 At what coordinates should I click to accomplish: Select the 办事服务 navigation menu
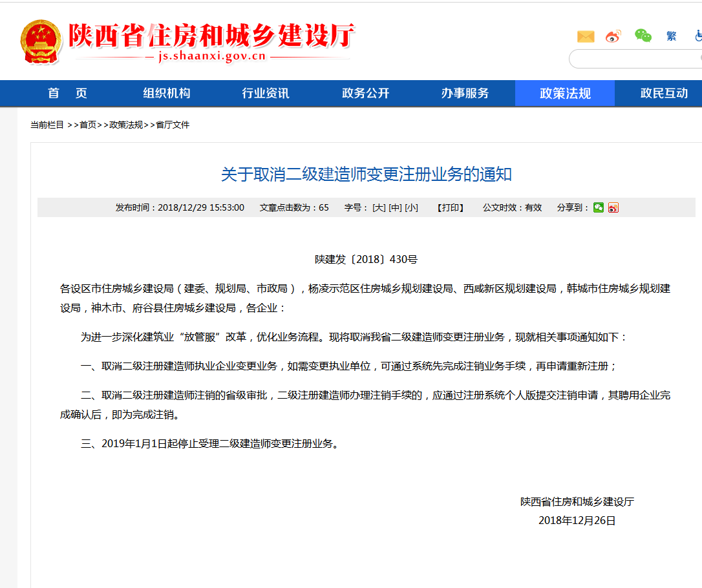coord(465,93)
